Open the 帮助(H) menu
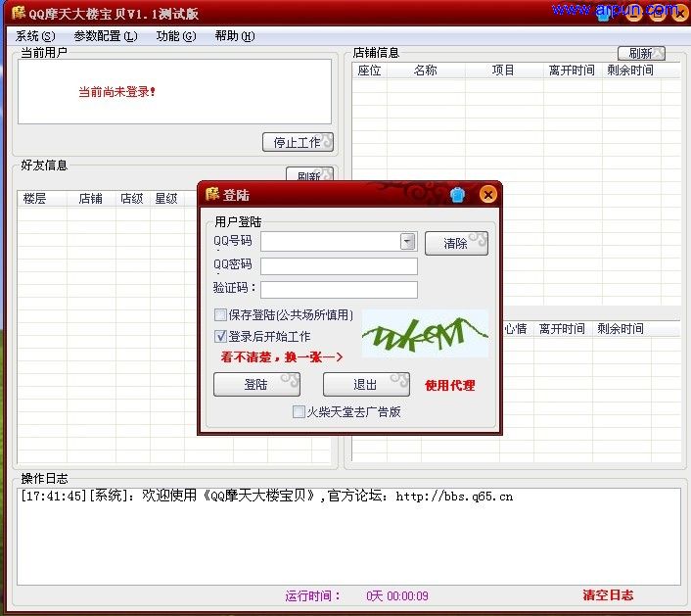Viewport: 691px width, 616px height. click(x=235, y=36)
